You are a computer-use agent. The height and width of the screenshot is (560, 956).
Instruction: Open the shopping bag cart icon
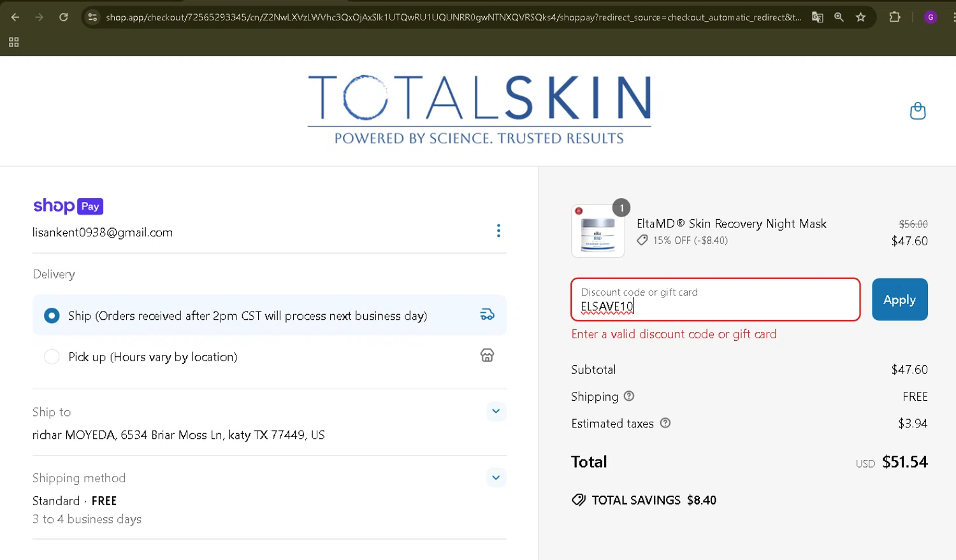click(x=918, y=111)
